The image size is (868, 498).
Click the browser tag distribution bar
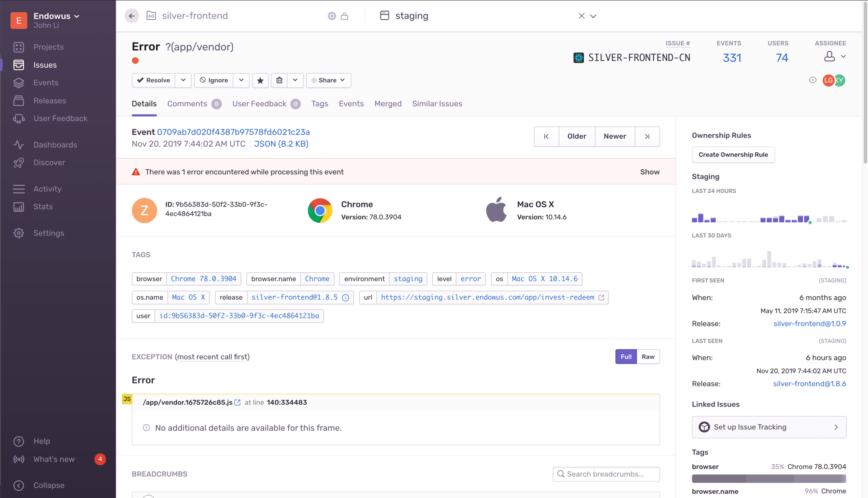click(768, 479)
